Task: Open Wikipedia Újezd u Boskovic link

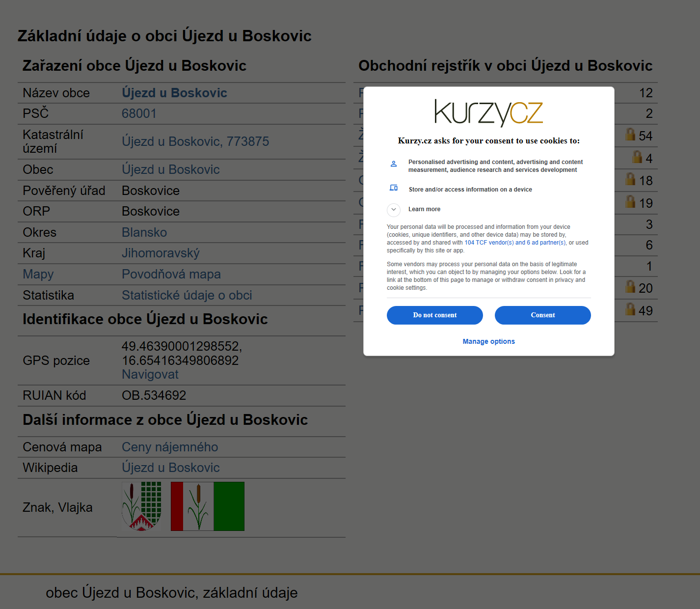Action: 170,468
